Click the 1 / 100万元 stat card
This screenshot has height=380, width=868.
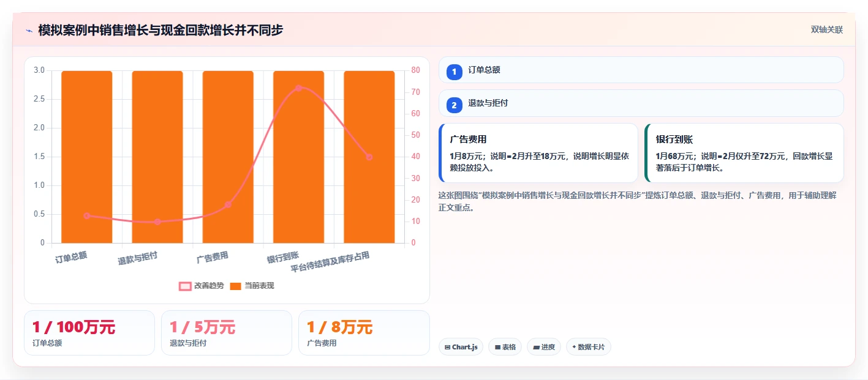click(x=89, y=333)
